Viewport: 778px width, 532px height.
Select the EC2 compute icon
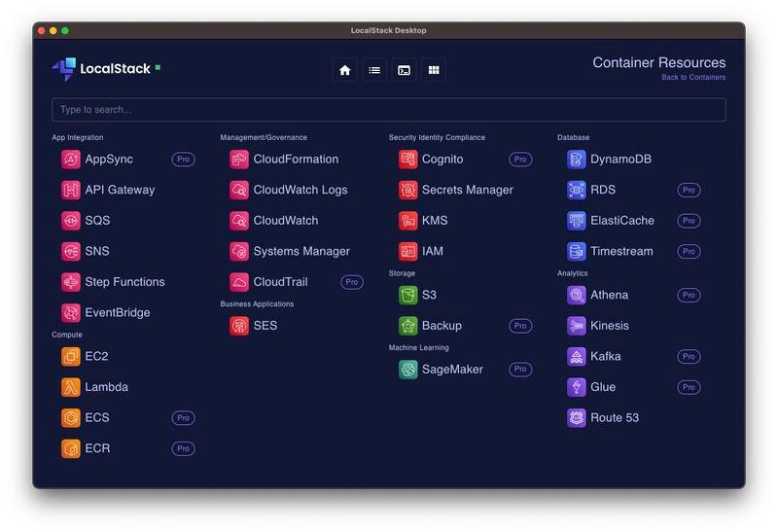pyautogui.click(x=70, y=356)
